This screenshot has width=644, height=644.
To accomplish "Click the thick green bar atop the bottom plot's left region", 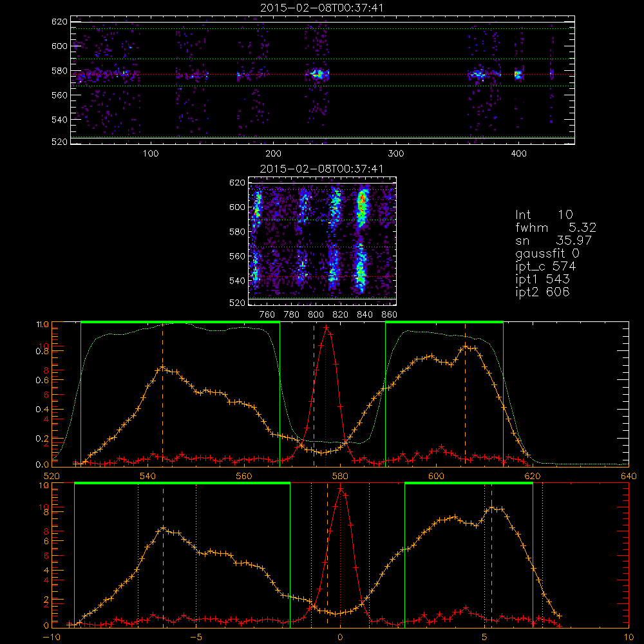I will pyautogui.click(x=182, y=484).
